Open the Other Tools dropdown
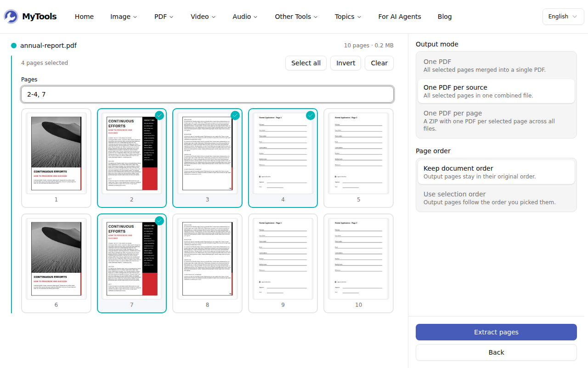Viewport: 588px width, 368px height. (296, 17)
